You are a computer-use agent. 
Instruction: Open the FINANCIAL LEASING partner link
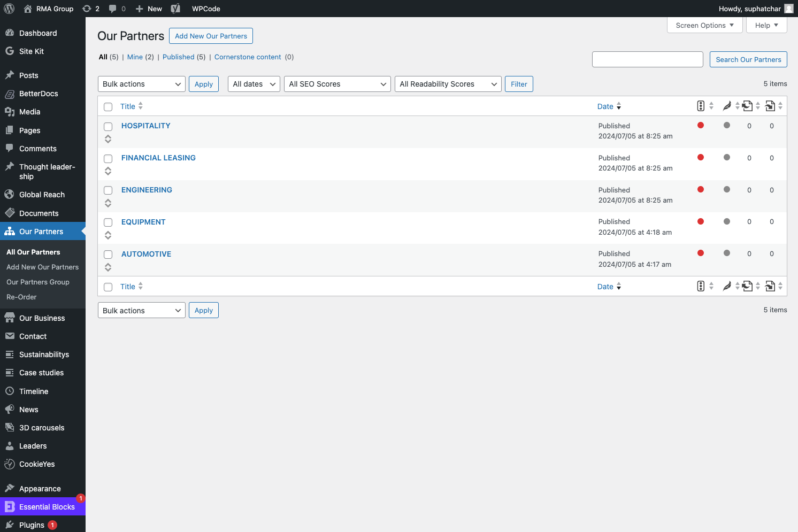[x=158, y=158]
